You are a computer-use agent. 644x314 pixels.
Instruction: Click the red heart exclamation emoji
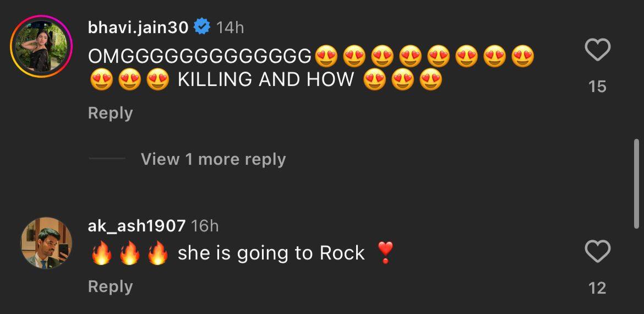[385, 253]
